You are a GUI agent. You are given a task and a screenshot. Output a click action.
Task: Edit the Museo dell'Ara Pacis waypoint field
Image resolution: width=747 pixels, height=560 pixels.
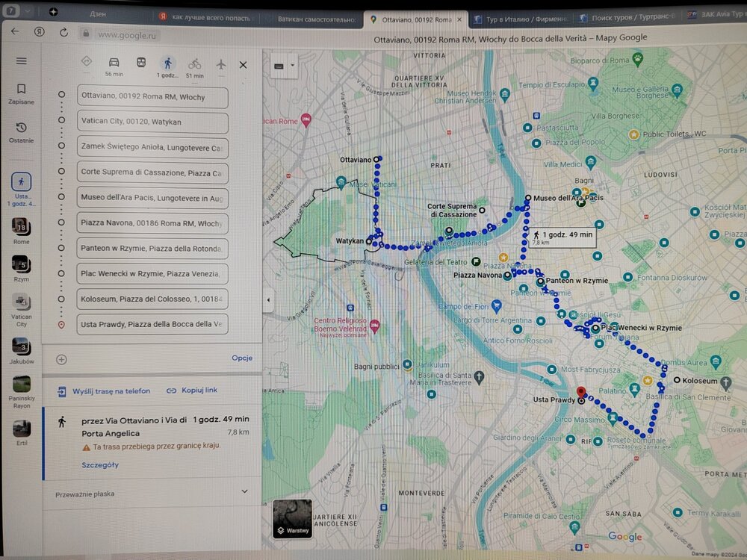tap(152, 198)
